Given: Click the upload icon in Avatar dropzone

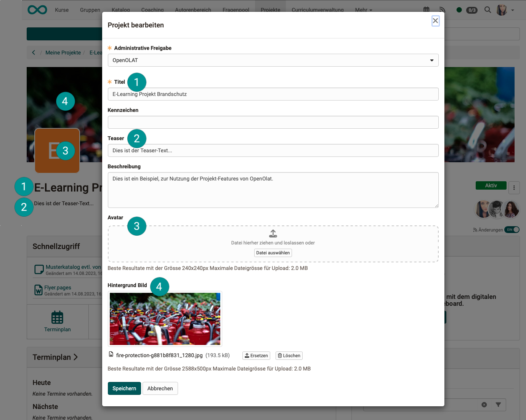Looking at the screenshot, I should click(273, 233).
